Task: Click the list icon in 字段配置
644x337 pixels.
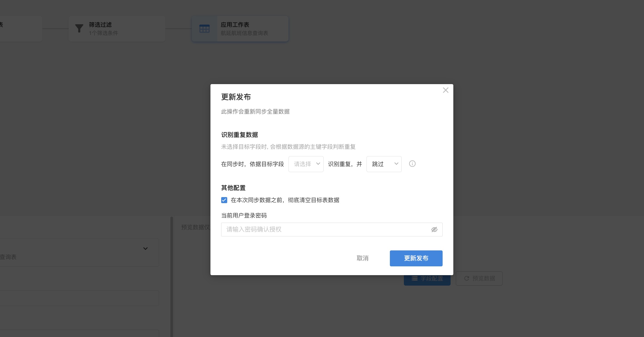Action: pos(415,278)
